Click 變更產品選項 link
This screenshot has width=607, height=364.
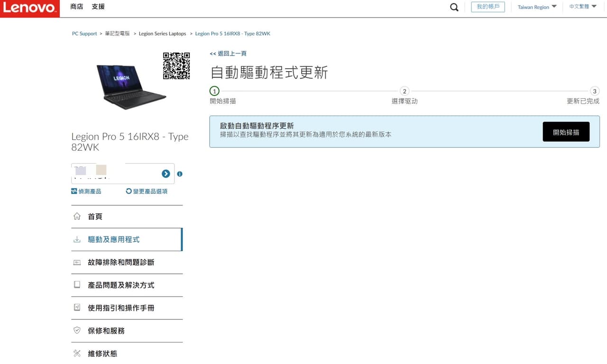pyautogui.click(x=147, y=191)
